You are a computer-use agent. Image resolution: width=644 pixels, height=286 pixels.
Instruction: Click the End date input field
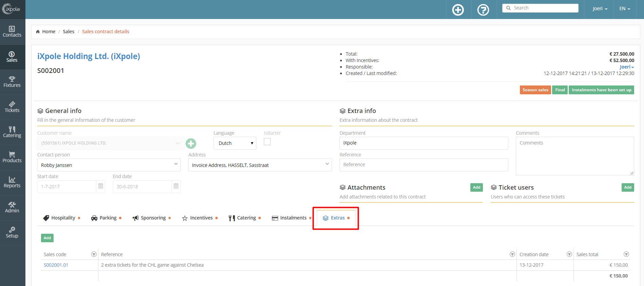tap(142, 186)
